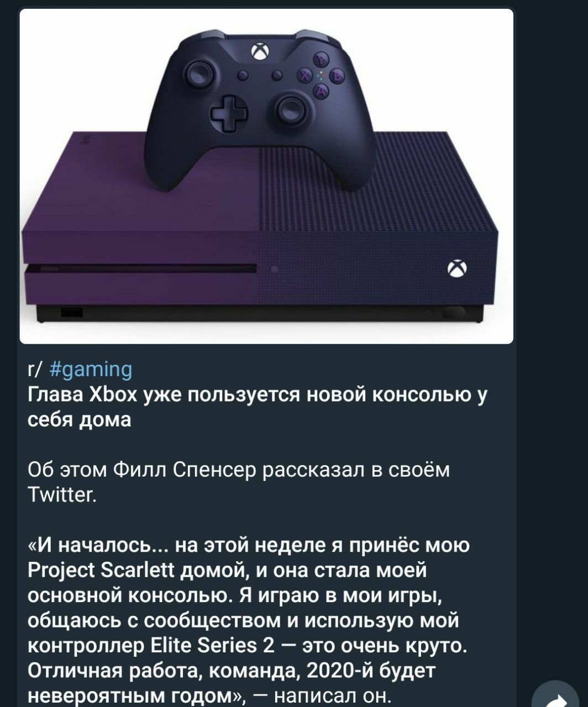Click the B button on the controller
The height and width of the screenshot is (707, 588).
[x=336, y=76]
